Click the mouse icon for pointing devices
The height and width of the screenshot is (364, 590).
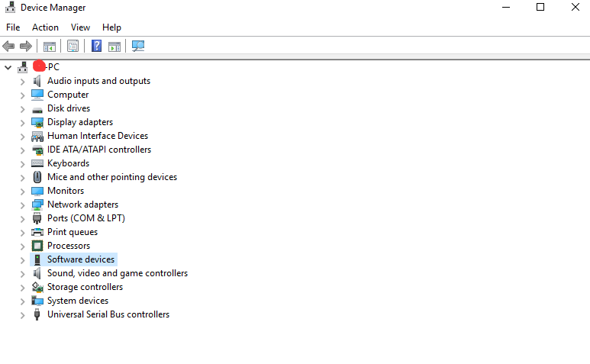pyautogui.click(x=37, y=177)
